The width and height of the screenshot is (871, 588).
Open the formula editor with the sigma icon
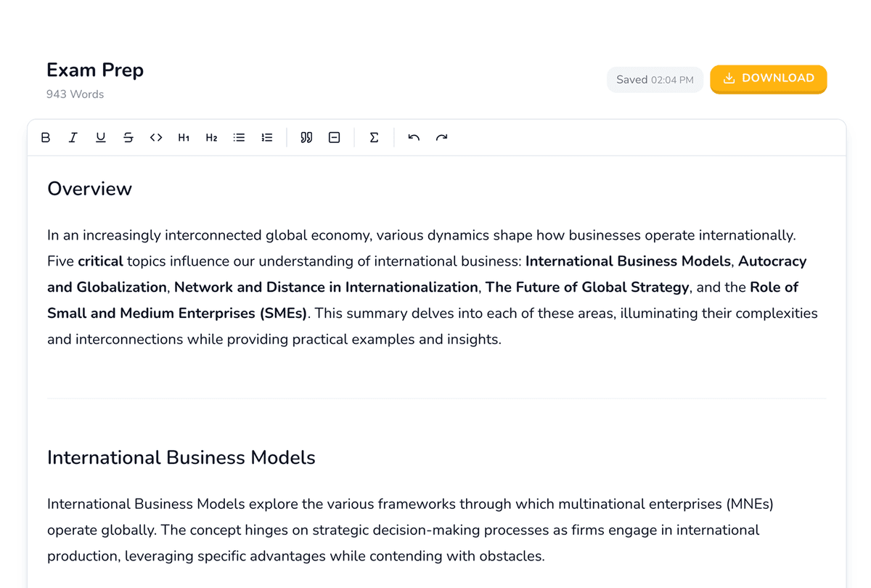[x=374, y=137]
